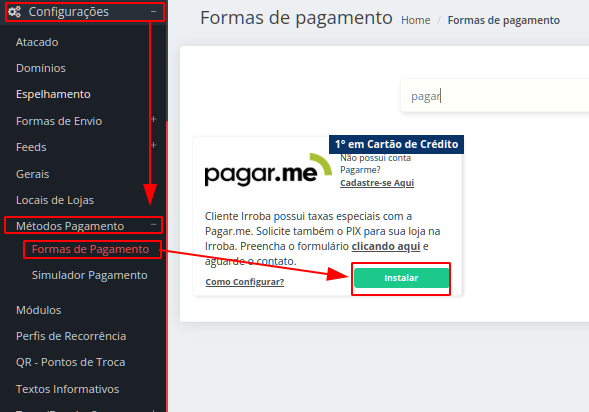
Task: Click the pagar.me logo
Action: (268, 170)
